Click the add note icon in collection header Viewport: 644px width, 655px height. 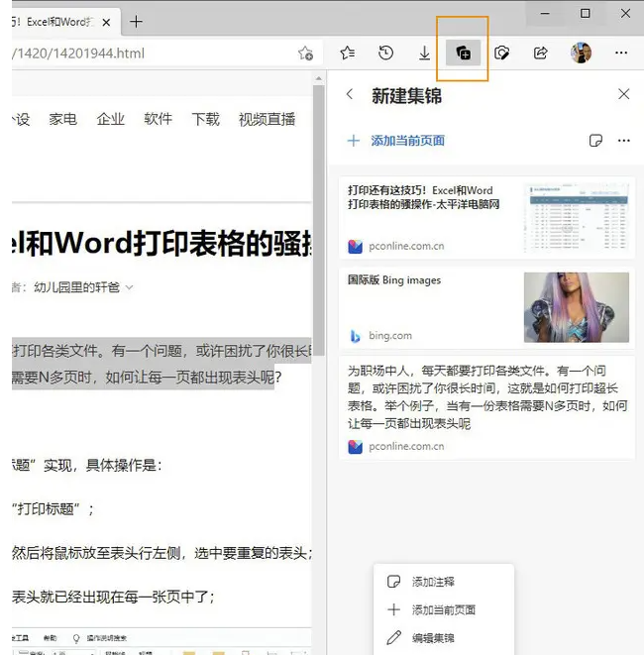595,141
